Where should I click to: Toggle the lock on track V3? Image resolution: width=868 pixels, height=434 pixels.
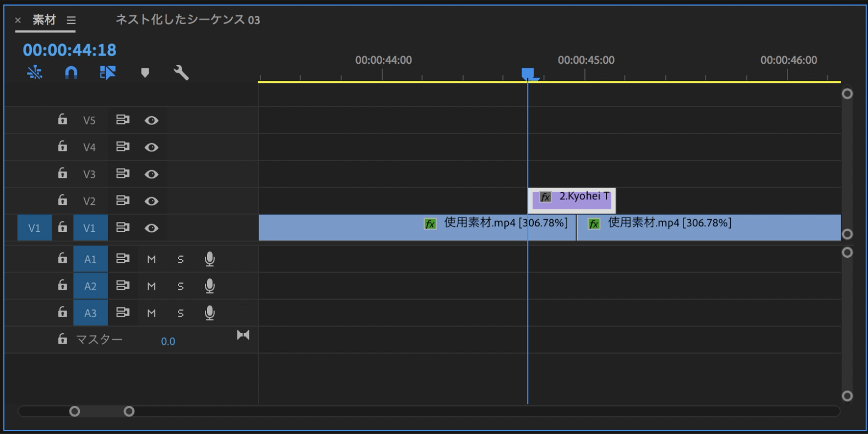tap(63, 173)
